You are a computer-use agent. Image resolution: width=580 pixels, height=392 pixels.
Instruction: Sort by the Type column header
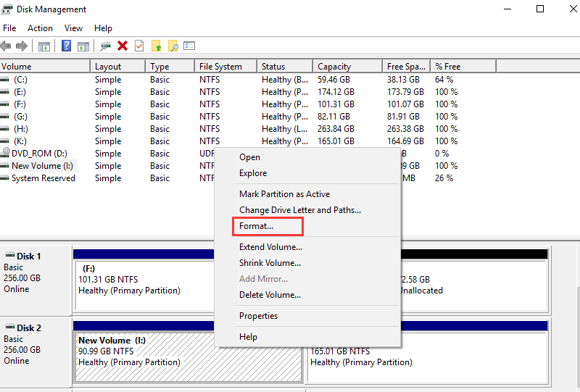pos(170,67)
